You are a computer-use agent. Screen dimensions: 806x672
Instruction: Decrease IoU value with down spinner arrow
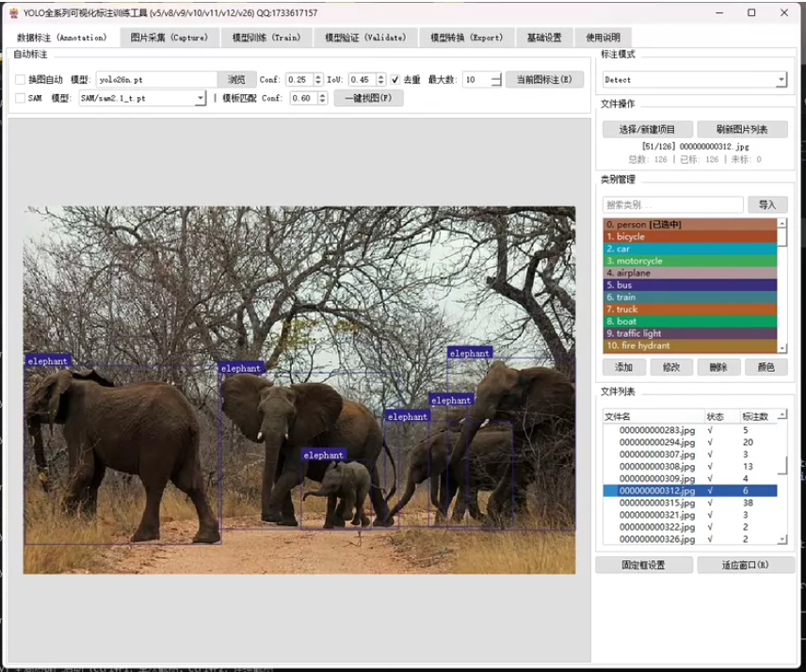pyautogui.click(x=381, y=83)
